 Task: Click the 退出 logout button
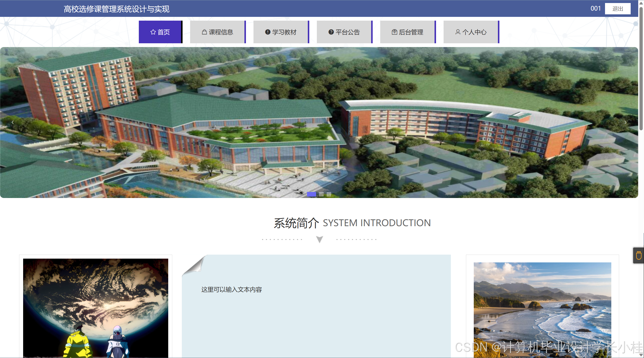(618, 9)
